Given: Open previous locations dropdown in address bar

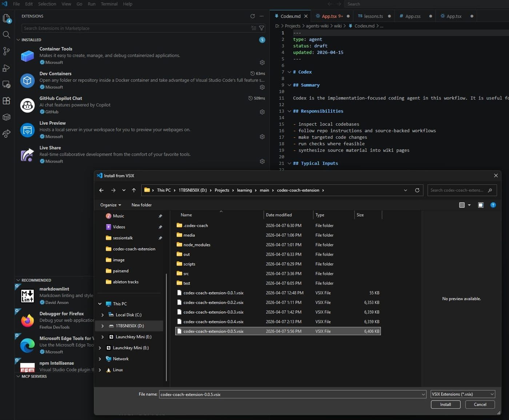Looking at the screenshot, I should point(405,190).
